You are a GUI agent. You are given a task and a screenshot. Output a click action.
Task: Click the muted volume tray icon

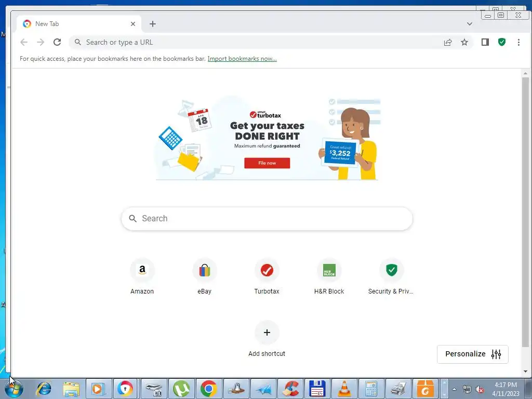(480, 390)
